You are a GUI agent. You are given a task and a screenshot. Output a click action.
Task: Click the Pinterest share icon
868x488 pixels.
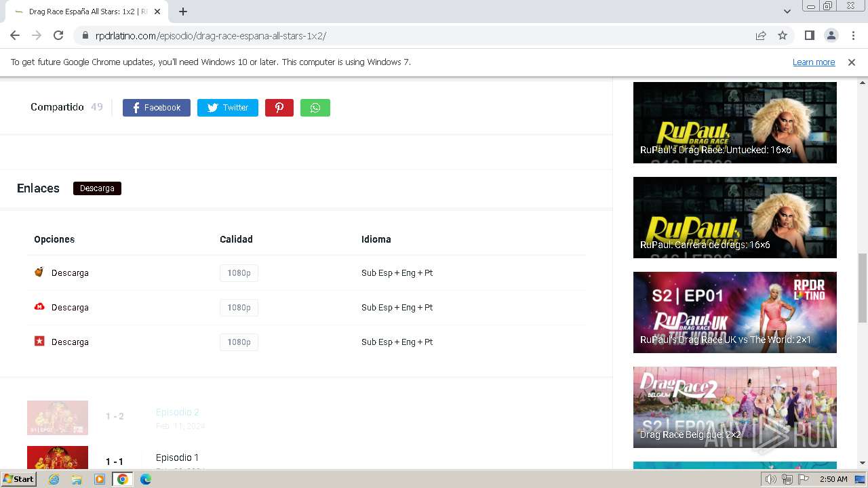[x=279, y=108]
